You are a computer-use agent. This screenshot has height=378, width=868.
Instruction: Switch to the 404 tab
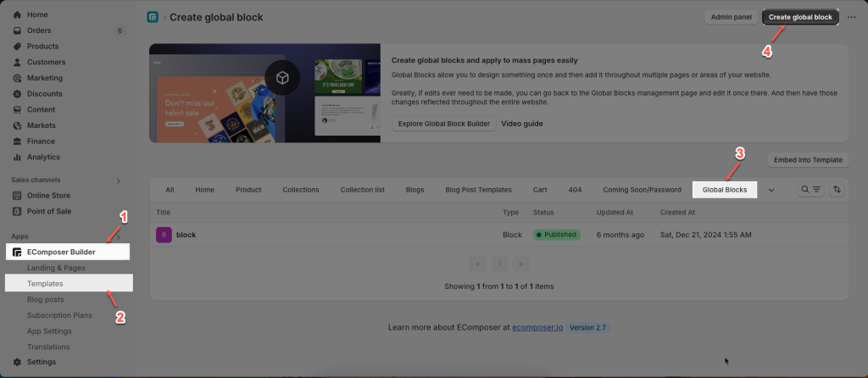[576, 190]
